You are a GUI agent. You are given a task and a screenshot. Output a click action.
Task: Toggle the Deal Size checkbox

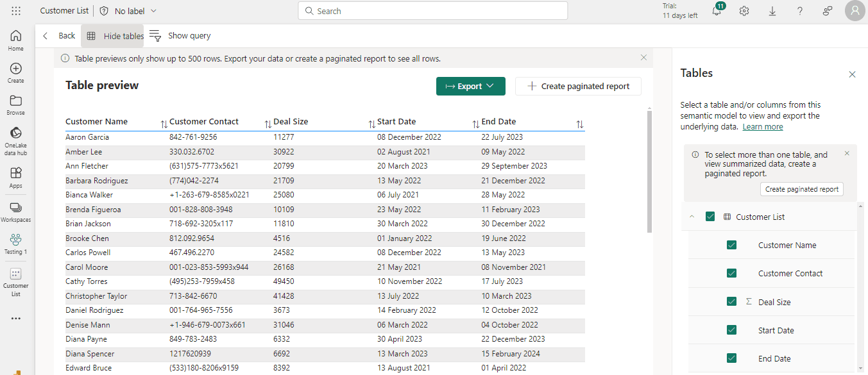pyautogui.click(x=731, y=301)
